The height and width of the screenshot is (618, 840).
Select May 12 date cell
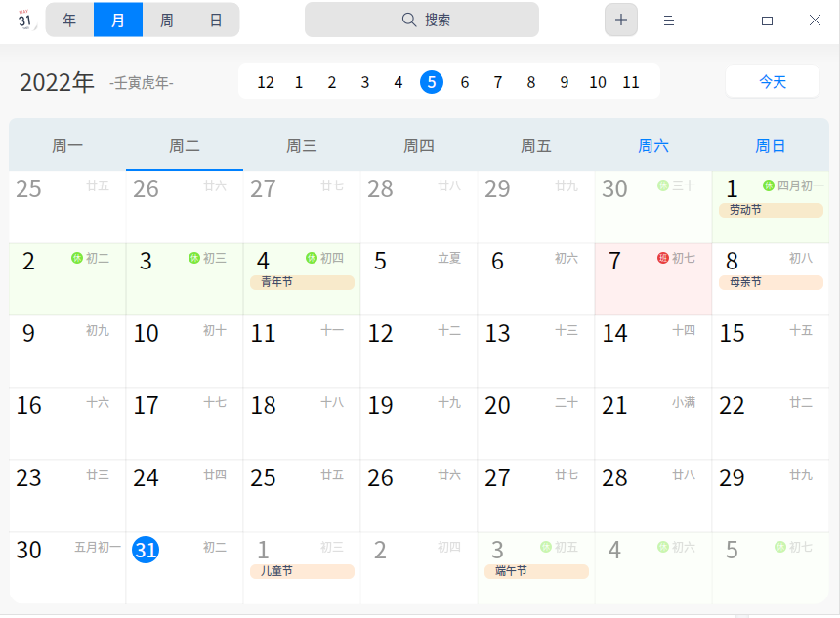[419, 351]
